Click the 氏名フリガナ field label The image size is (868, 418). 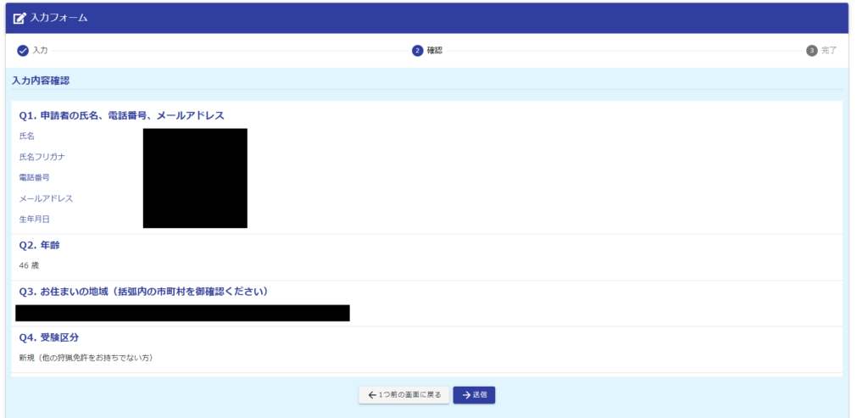pyautogui.click(x=42, y=157)
